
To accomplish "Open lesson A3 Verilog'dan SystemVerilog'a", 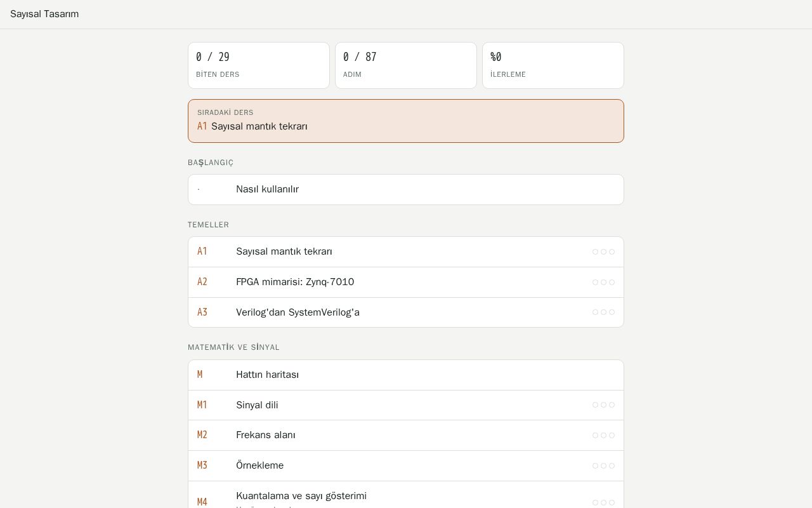I will (x=406, y=312).
